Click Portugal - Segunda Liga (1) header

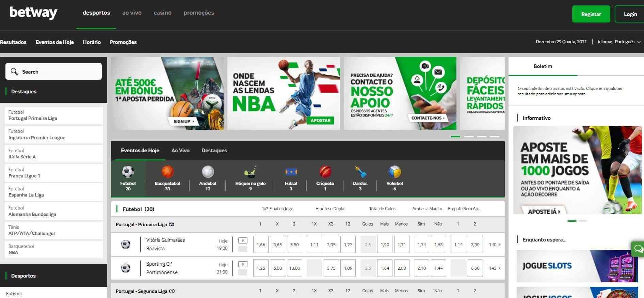pyautogui.click(x=145, y=291)
